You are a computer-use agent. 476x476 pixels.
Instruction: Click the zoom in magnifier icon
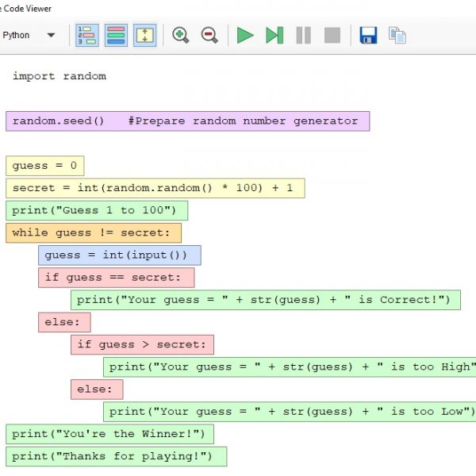(181, 35)
